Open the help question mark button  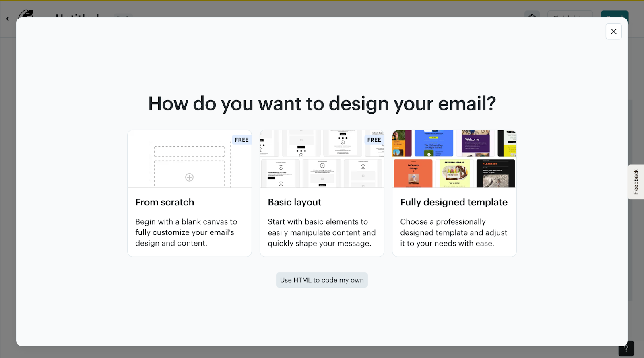tap(626, 348)
